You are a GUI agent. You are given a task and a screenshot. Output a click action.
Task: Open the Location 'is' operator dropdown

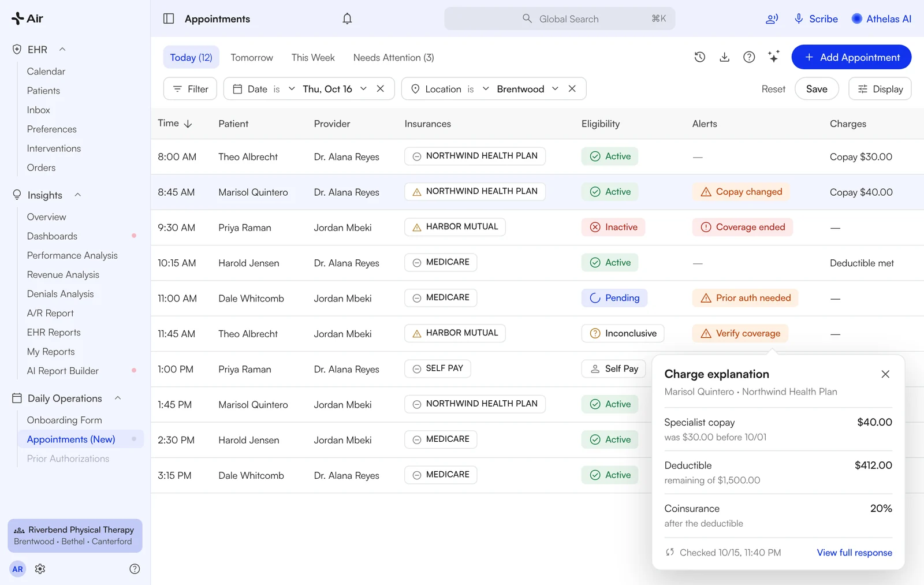478,88
